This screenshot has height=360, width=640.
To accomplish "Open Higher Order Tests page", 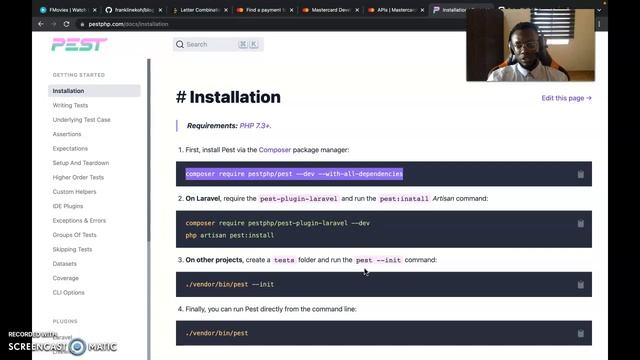I will [78, 177].
